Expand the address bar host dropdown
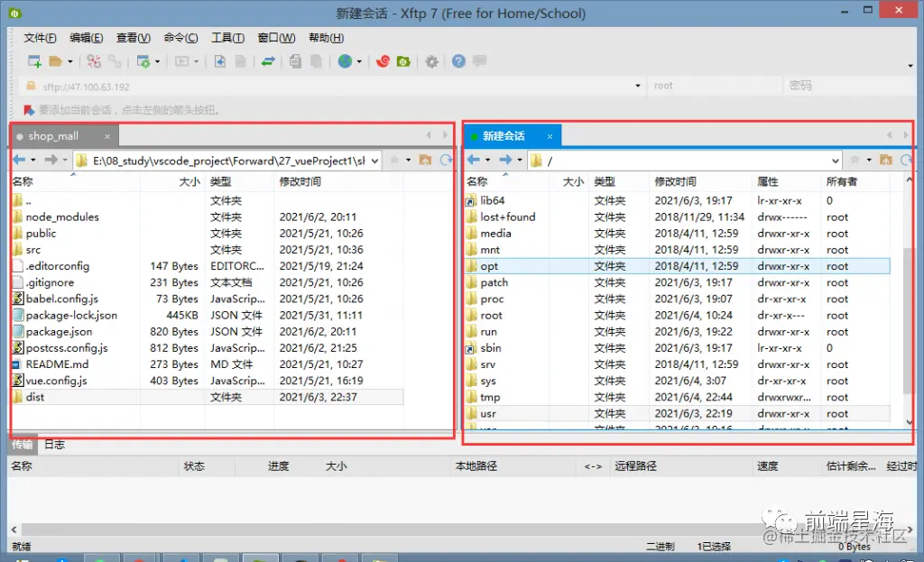Viewport: 924px width, 562px height. coord(638,86)
